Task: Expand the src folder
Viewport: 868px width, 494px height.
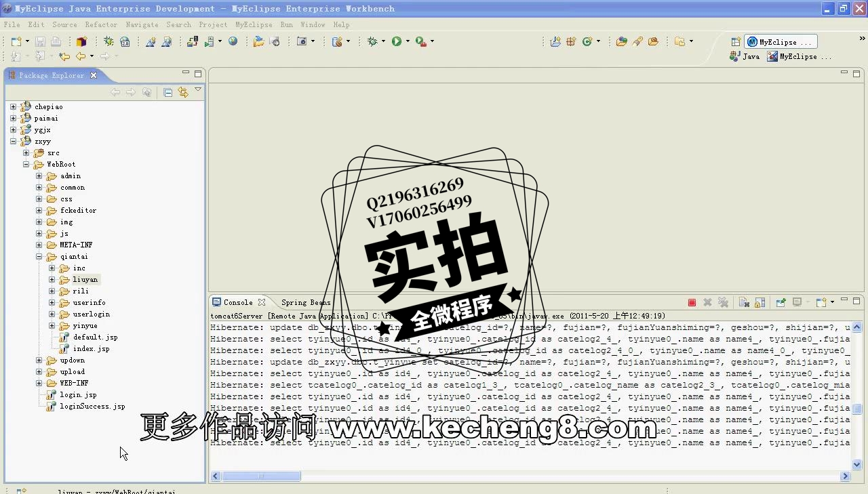Action: [26, 152]
